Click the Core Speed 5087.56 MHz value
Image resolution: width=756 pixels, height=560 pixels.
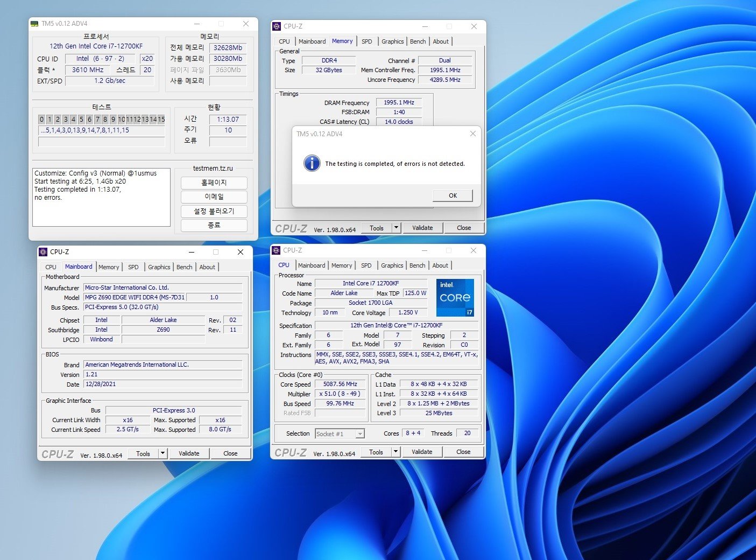[340, 384]
